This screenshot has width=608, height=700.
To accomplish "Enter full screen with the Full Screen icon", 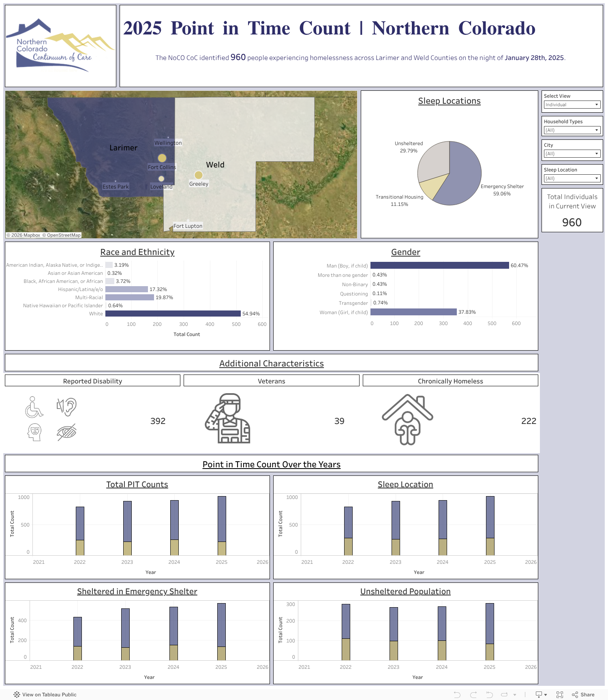I will [560, 695].
